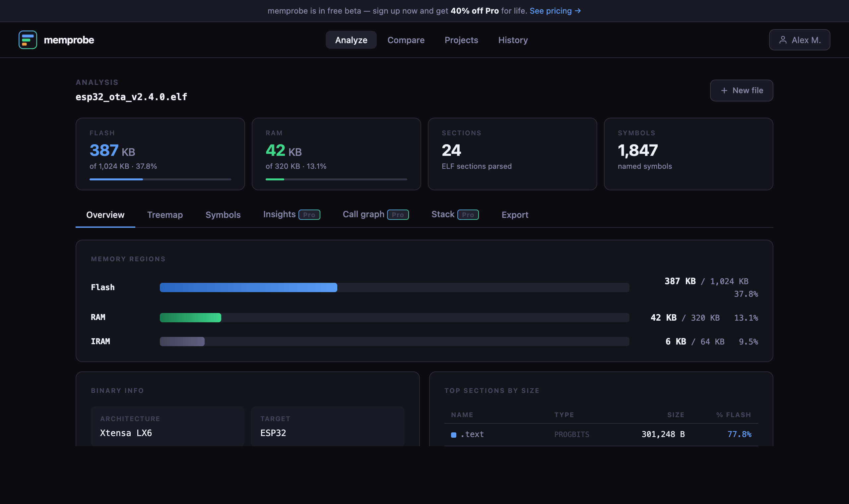The height and width of the screenshot is (504, 849).
Task: Click the blue .text section marker
Action: coord(453,435)
